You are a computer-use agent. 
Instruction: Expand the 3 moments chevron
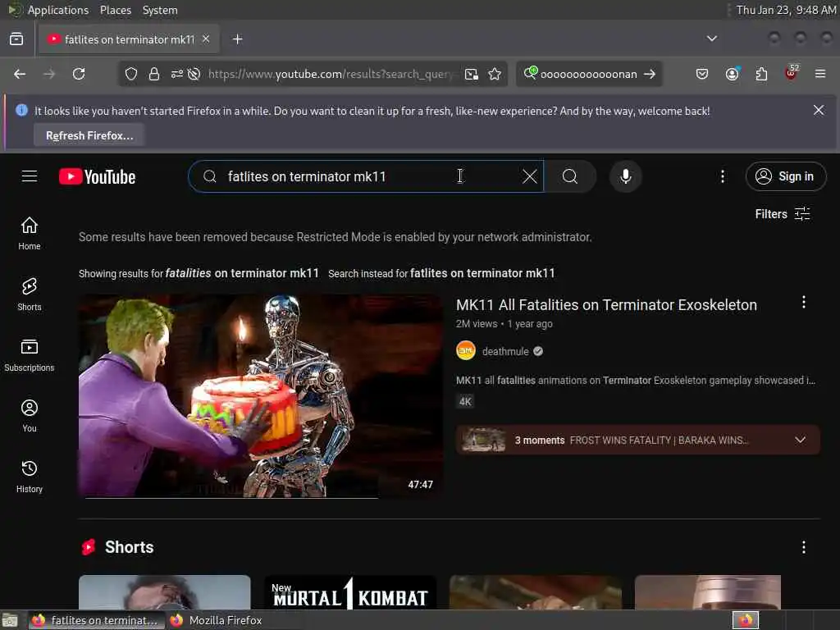coord(800,440)
